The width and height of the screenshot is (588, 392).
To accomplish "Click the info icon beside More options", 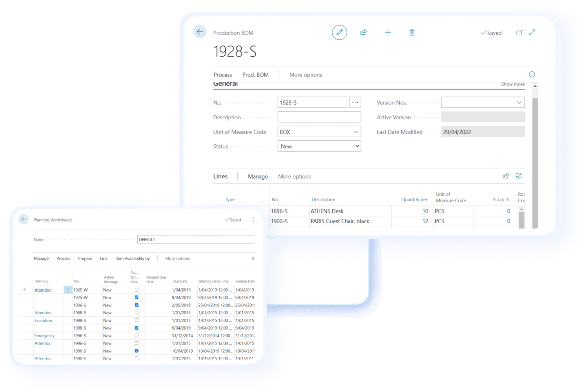I will [x=532, y=75].
